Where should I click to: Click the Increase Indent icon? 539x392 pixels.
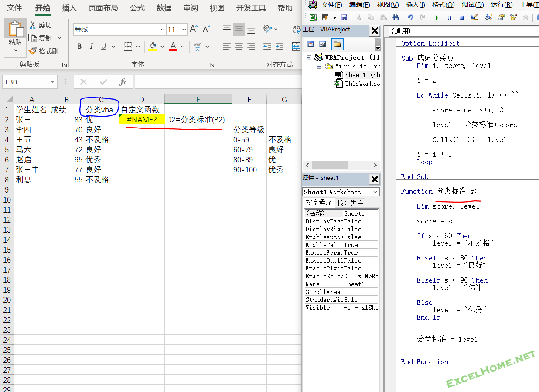point(280,47)
